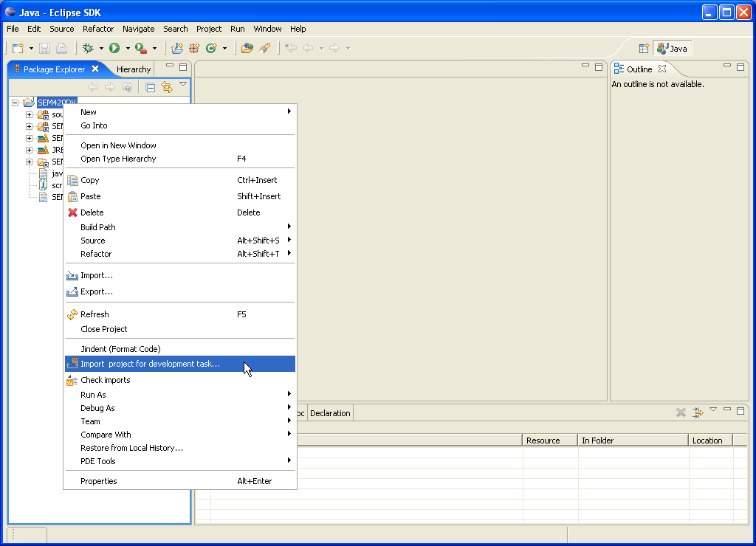The height and width of the screenshot is (546, 756).
Task: Click the New Java Class toolbar icon
Action: coord(211,48)
